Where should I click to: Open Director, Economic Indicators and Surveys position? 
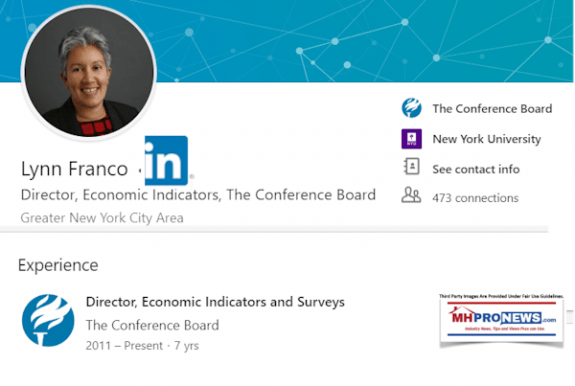point(215,302)
